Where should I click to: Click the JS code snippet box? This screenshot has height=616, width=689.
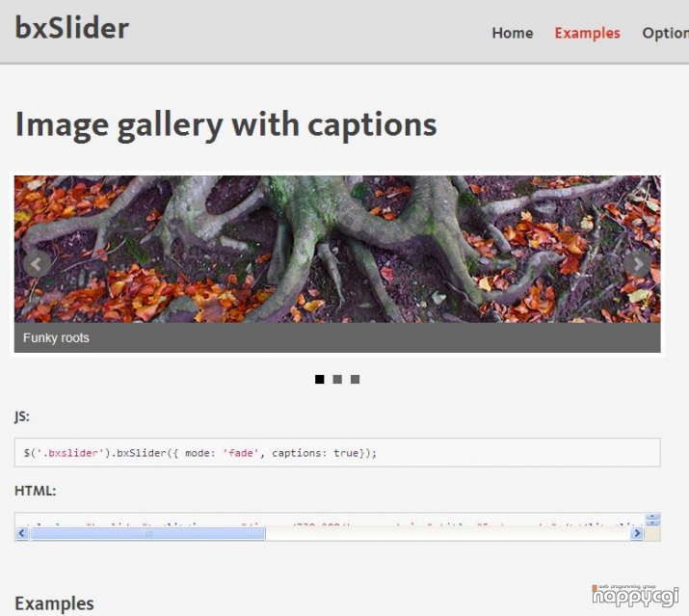click(337, 452)
